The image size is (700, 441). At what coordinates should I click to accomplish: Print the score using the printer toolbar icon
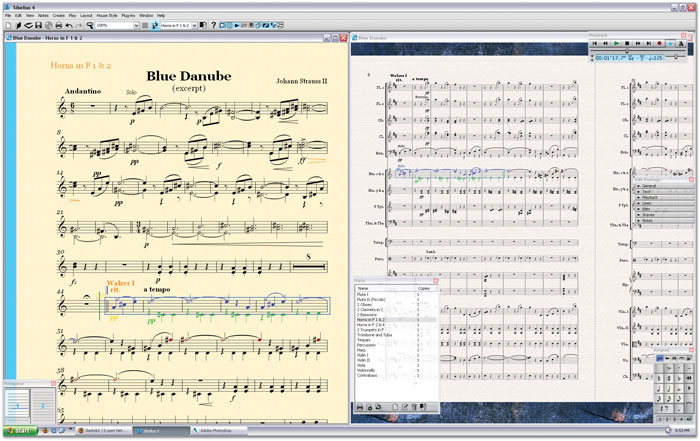(58, 25)
